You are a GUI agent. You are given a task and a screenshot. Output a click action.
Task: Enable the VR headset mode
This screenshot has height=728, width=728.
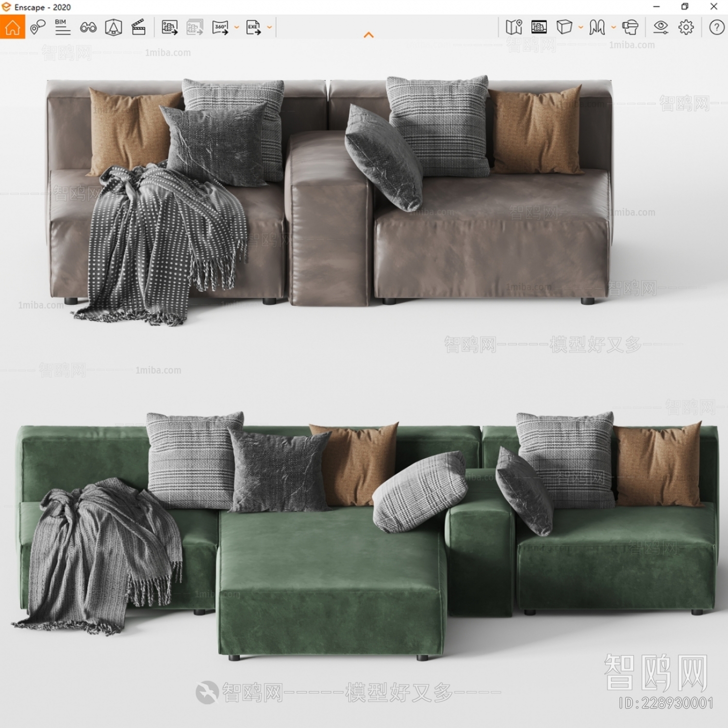coord(630,27)
